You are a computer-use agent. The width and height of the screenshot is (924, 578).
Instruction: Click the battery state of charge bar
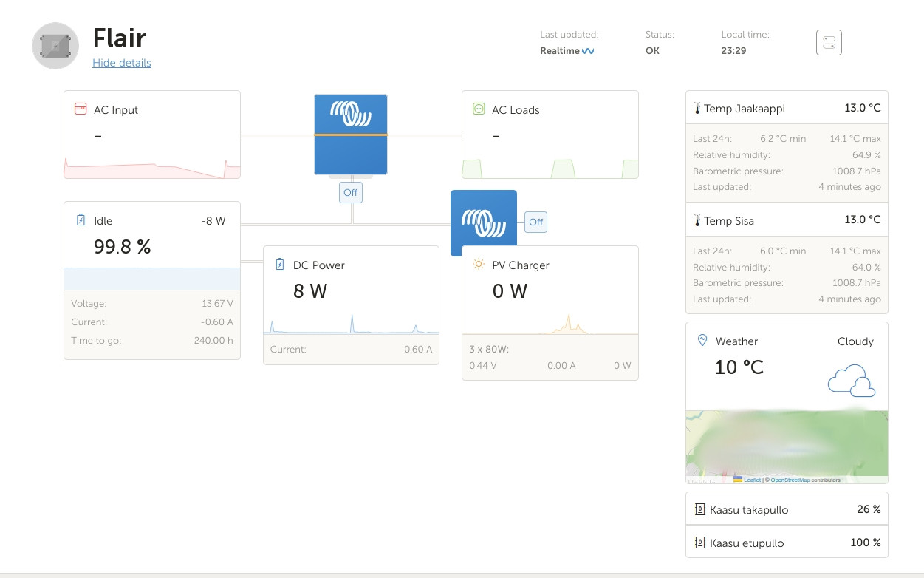click(x=151, y=279)
